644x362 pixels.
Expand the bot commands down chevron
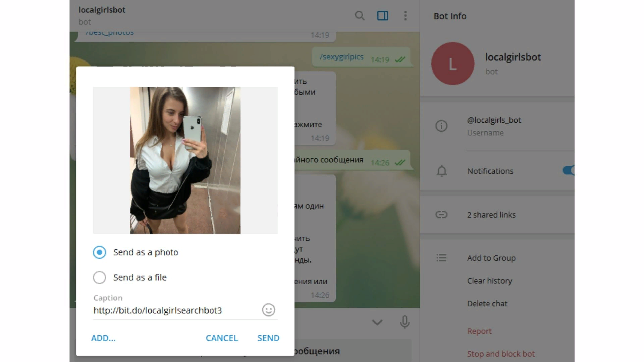[377, 322]
